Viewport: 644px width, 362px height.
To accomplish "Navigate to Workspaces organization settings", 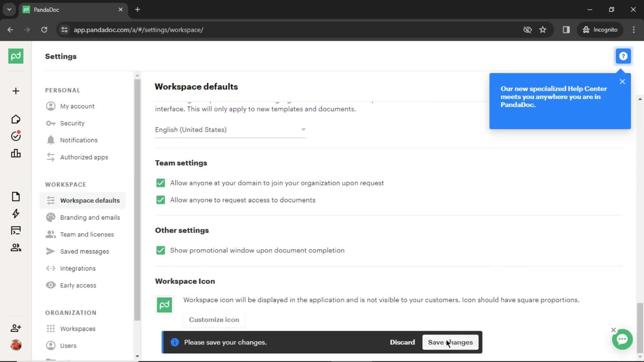I will click(77, 328).
